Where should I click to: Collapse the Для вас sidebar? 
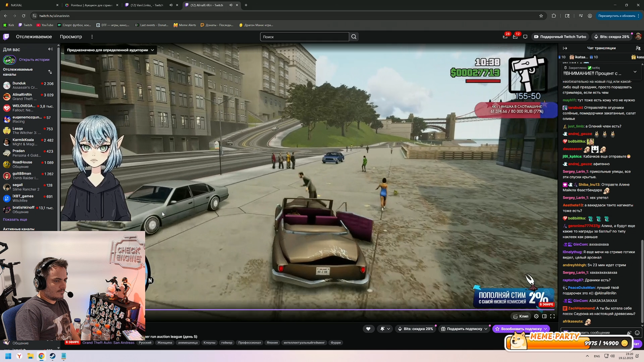[50, 49]
